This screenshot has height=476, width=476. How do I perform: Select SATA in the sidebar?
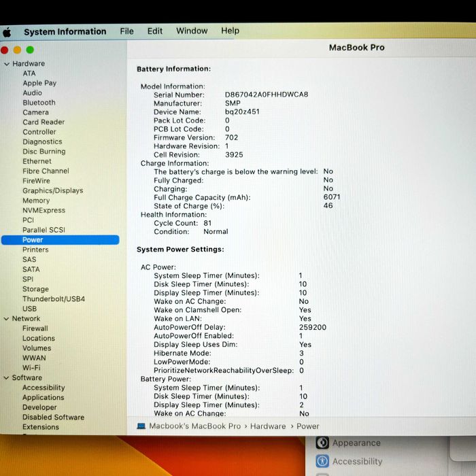click(x=31, y=269)
